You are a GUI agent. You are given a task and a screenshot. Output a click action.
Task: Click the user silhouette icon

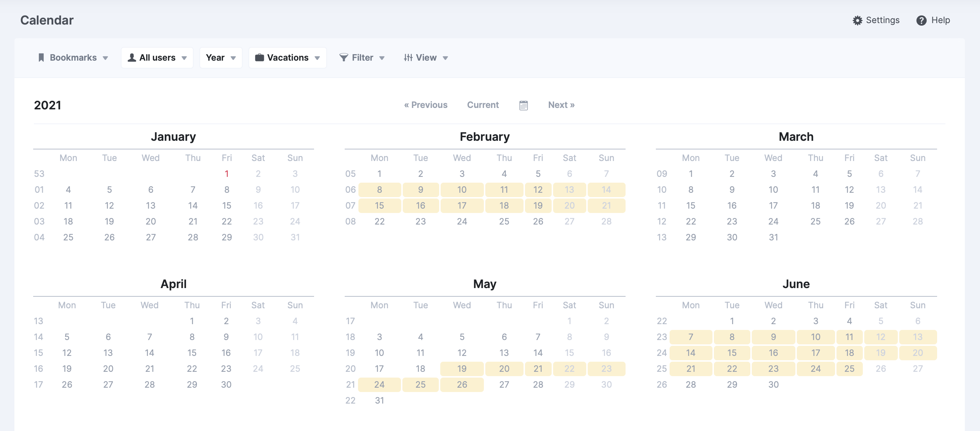click(132, 57)
